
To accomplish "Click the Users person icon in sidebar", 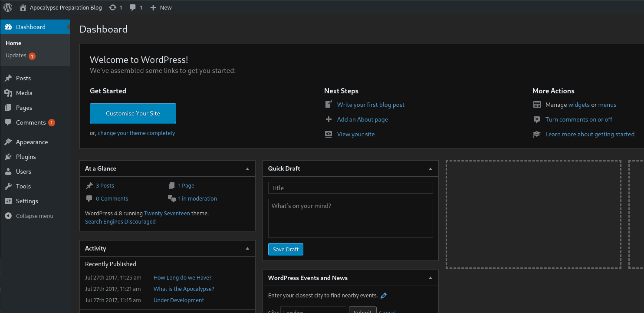I will click(8, 171).
